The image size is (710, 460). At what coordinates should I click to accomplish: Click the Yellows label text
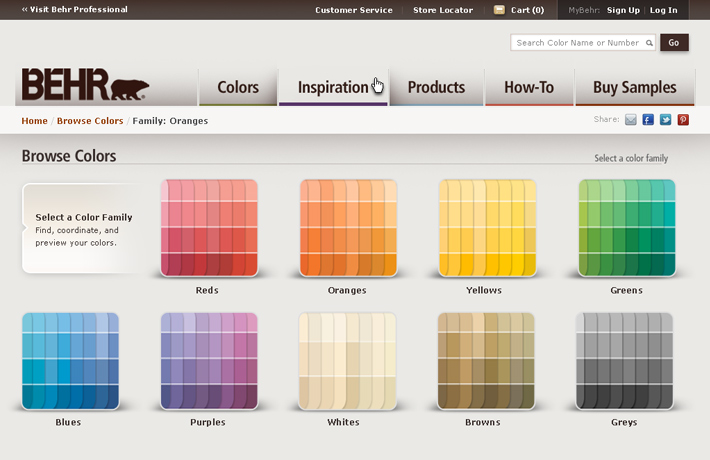point(484,290)
